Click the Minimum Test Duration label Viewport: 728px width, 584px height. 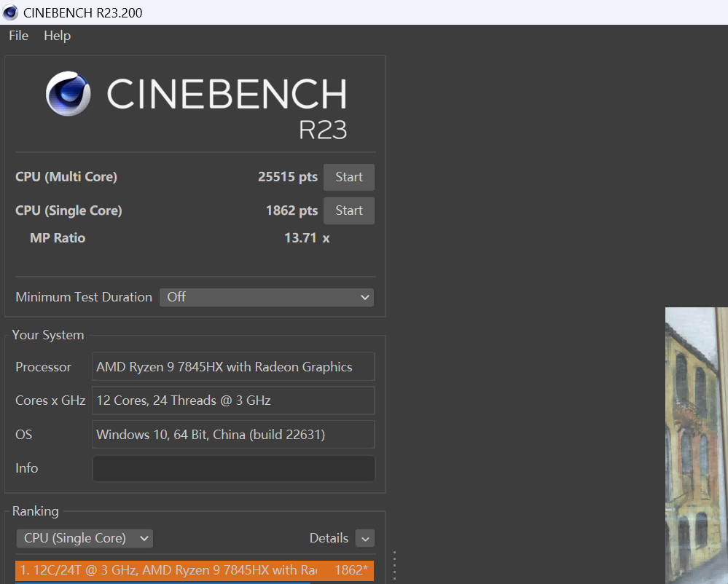[x=84, y=297]
